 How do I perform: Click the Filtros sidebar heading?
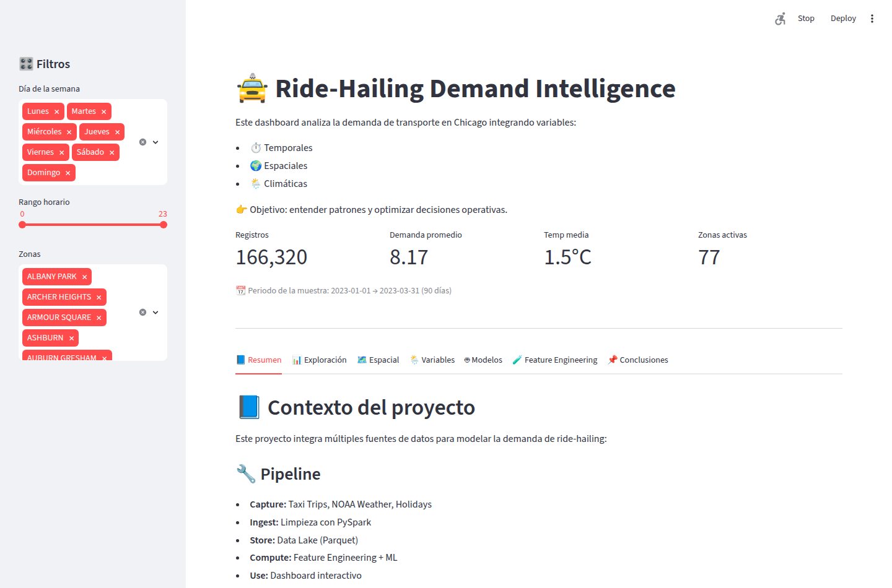[45, 64]
